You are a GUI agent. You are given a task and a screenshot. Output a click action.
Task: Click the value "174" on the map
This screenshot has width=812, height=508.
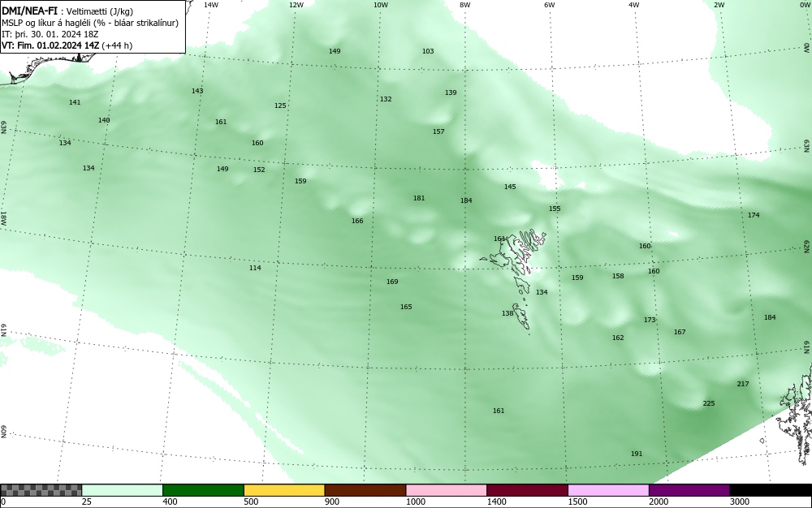[x=754, y=215]
